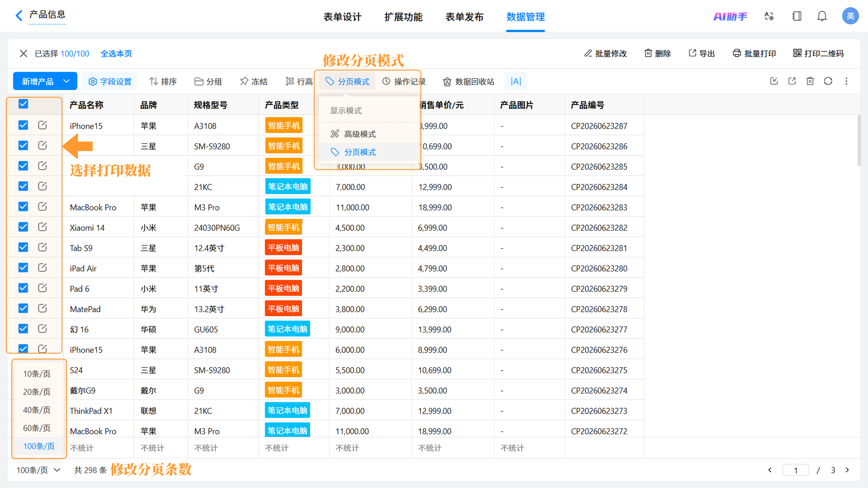Click the vertical table scrollbar
868x488 pixels.
click(x=859, y=140)
